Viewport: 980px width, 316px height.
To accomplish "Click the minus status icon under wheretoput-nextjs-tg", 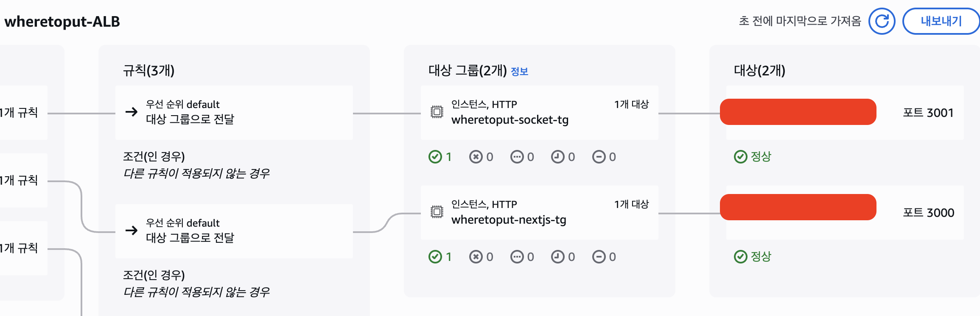I will 599,257.
